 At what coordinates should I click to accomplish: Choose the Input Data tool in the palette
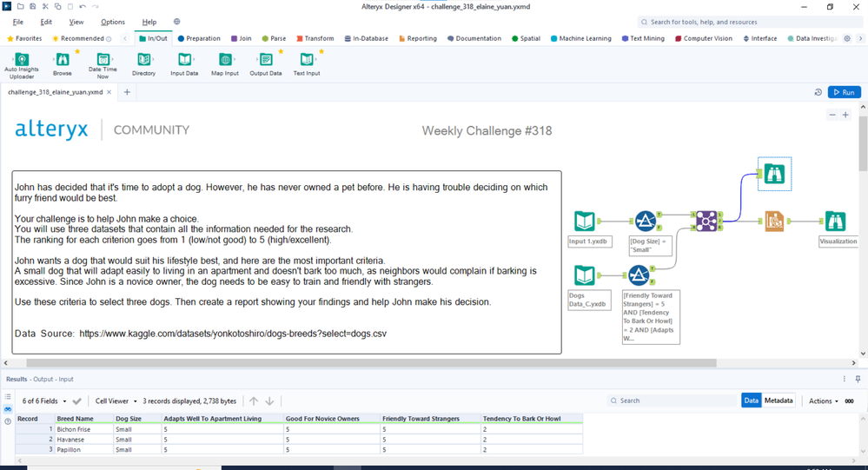pos(184,59)
